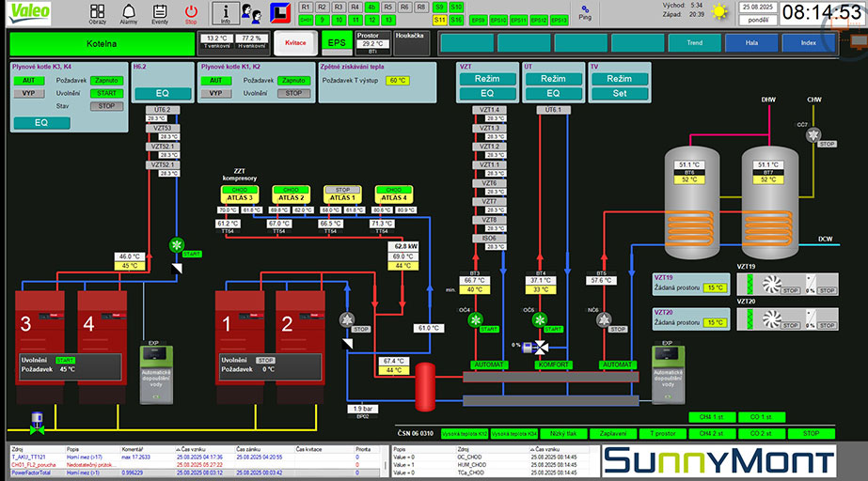The height and width of the screenshot is (481, 868).
Task: Switch boilers K1, K2 to VYP
Action: tap(215, 94)
